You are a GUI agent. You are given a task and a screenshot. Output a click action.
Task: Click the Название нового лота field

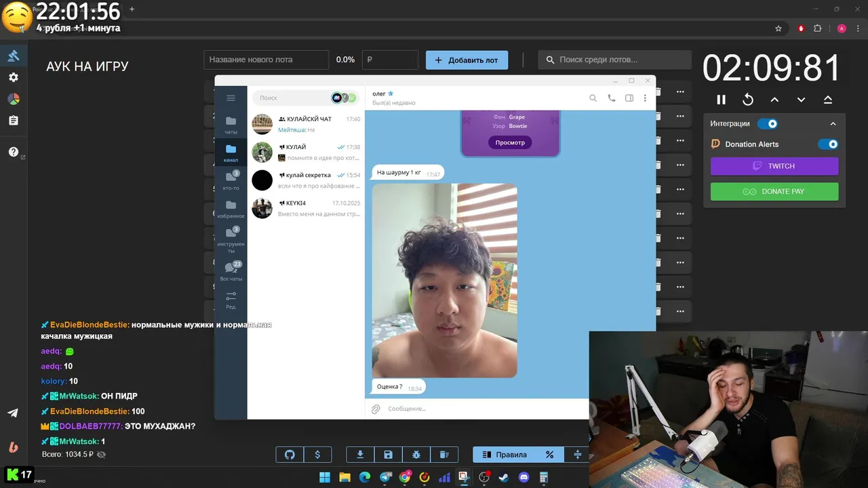click(x=266, y=60)
